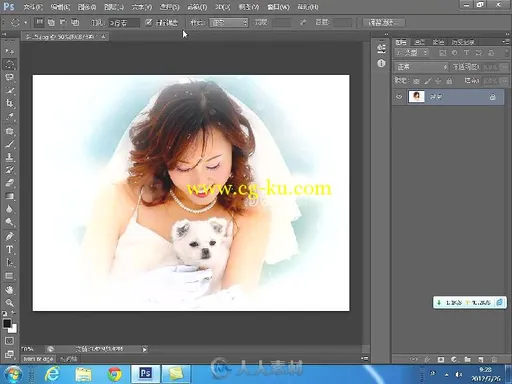Open the Style dropdown in options bar
512x384 pixels.
(229, 23)
